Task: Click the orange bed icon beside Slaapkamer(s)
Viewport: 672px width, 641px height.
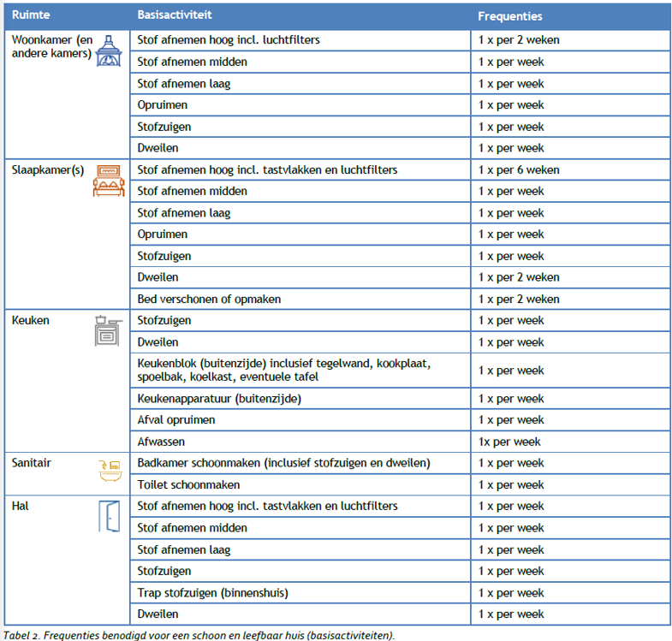Action: [108, 181]
